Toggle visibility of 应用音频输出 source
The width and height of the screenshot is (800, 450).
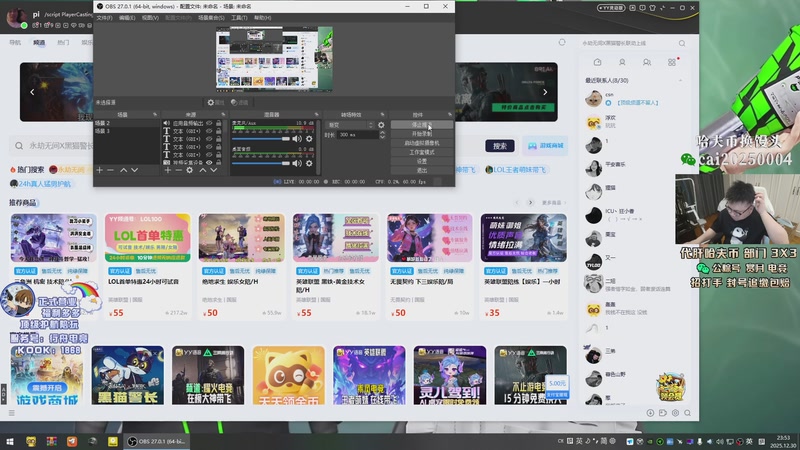[209, 123]
